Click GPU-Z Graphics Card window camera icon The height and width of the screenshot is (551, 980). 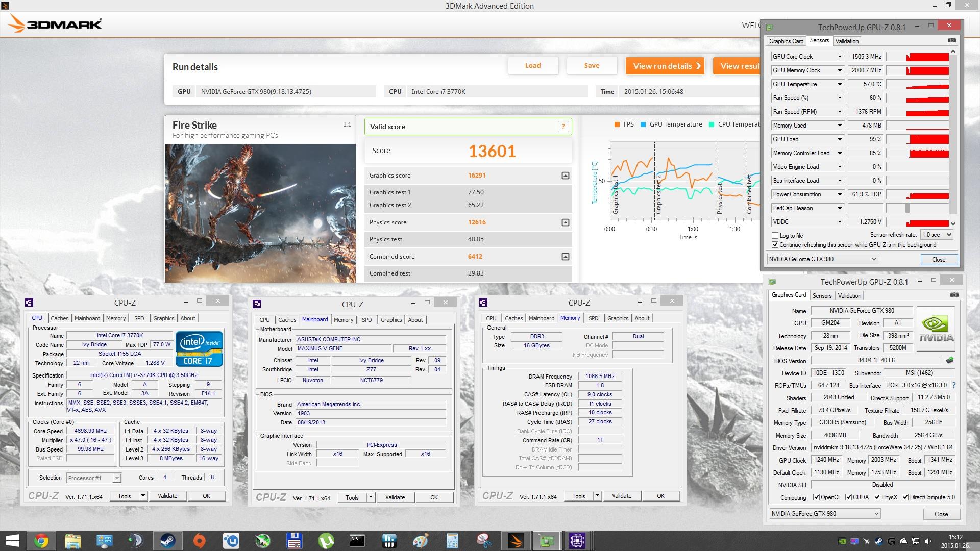click(954, 295)
